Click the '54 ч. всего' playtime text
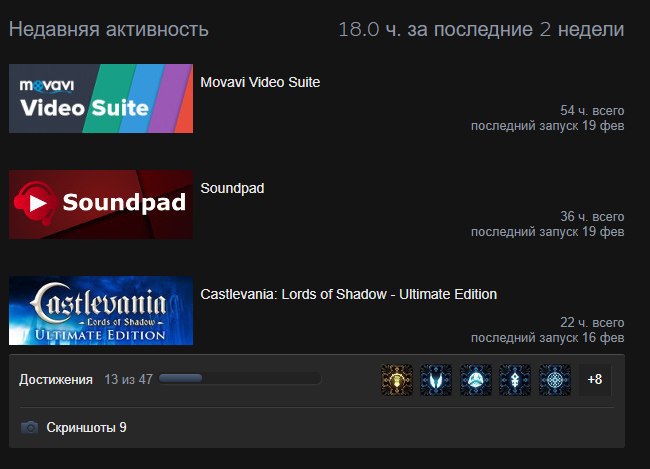The height and width of the screenshot is (469, 650). pyautogui.click(x=592, y=110)
